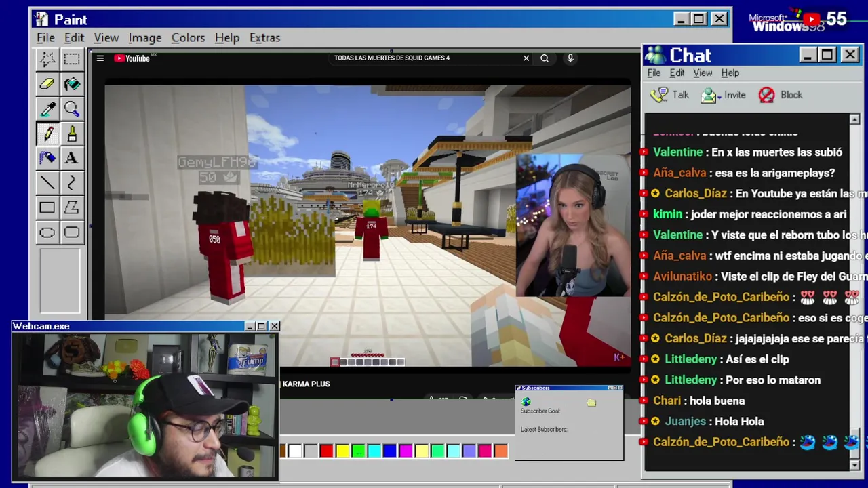Click the folder icon in Subscribers window
Screen dimensions: 868x488
[591, 403]
